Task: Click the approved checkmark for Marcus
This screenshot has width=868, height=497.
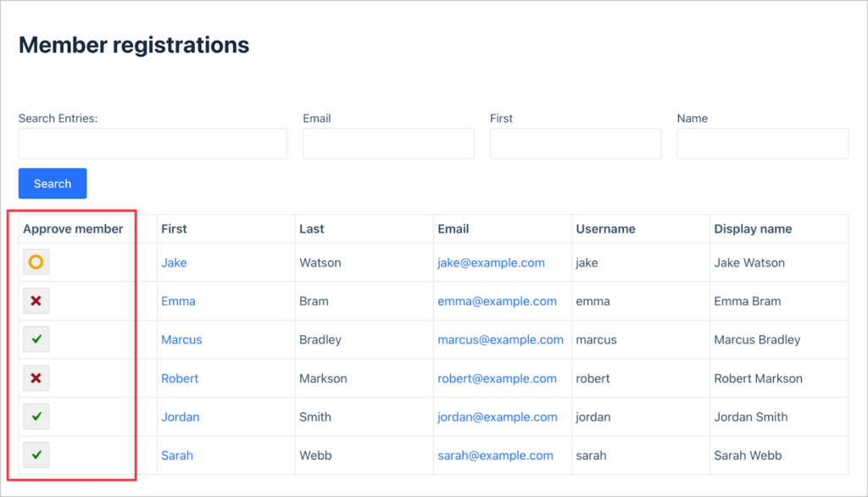Action: [x=36, y=340]
